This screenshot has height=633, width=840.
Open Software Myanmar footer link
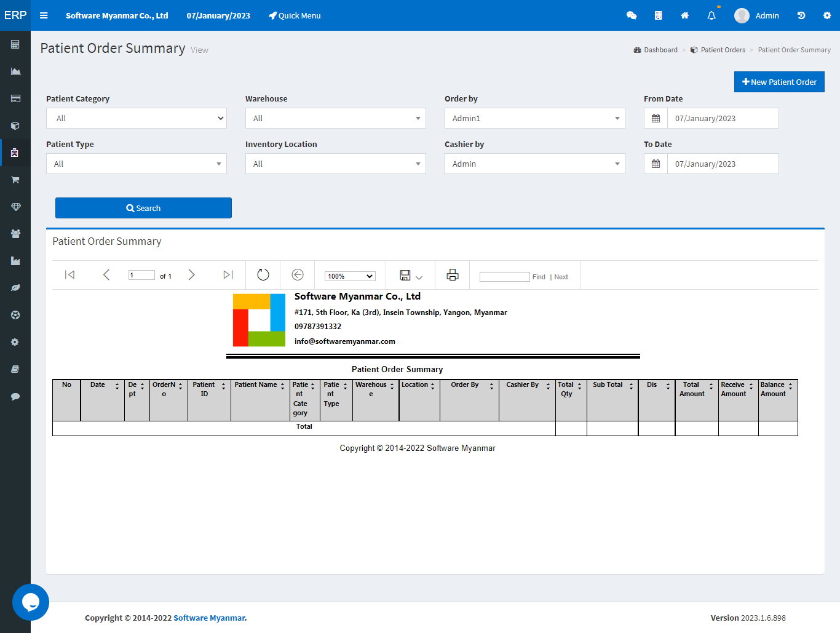point(209,618)
